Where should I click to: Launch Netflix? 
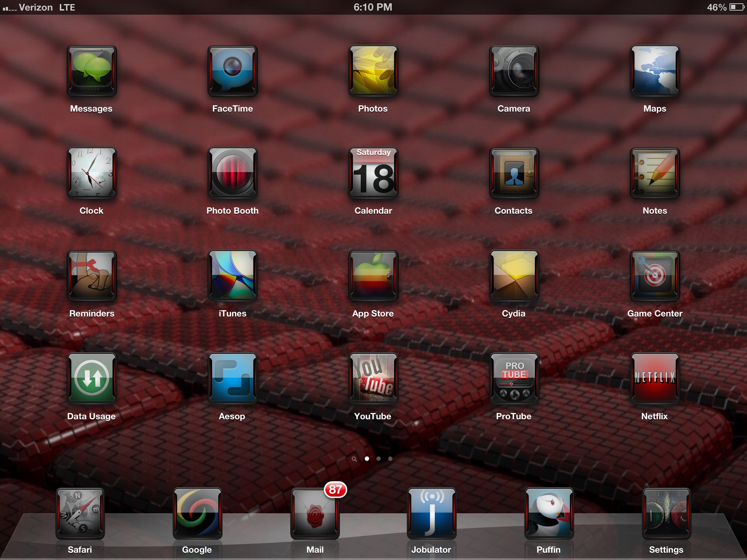[655, 378]
